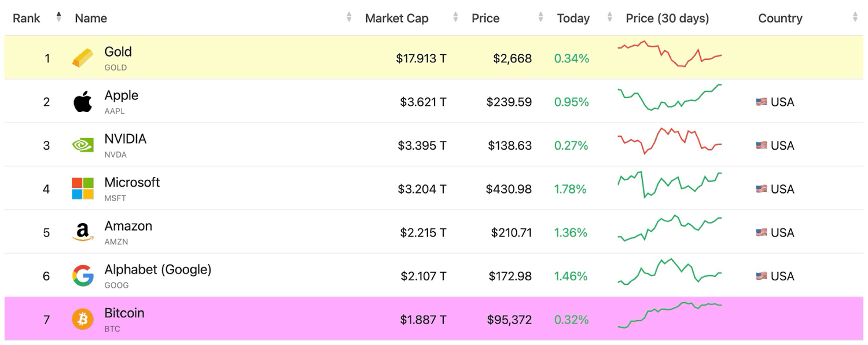This screenshot has height=345, width=868.
Task: Click Alphabet's market cap $2.107 T
Action: [x=424, y=276]
